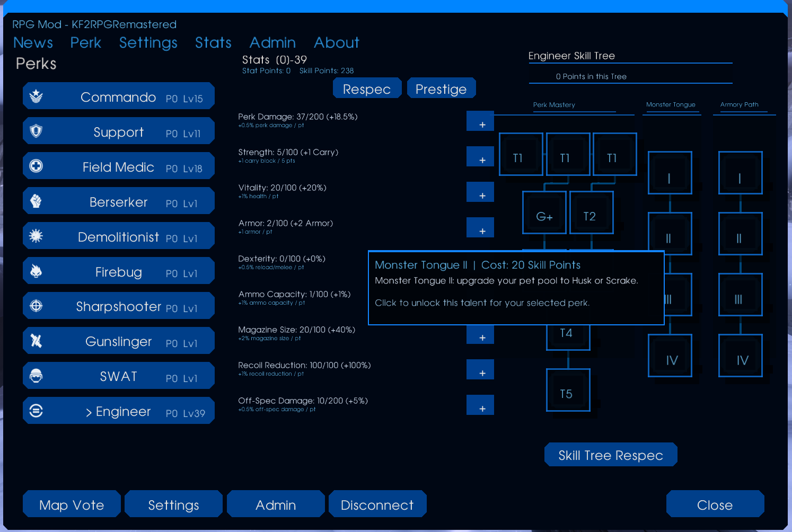Image resolution: width=792 pixels, height=532 pixels.
Task: Unlock Monster Tongue tier I node
Action: click(670, 173)
